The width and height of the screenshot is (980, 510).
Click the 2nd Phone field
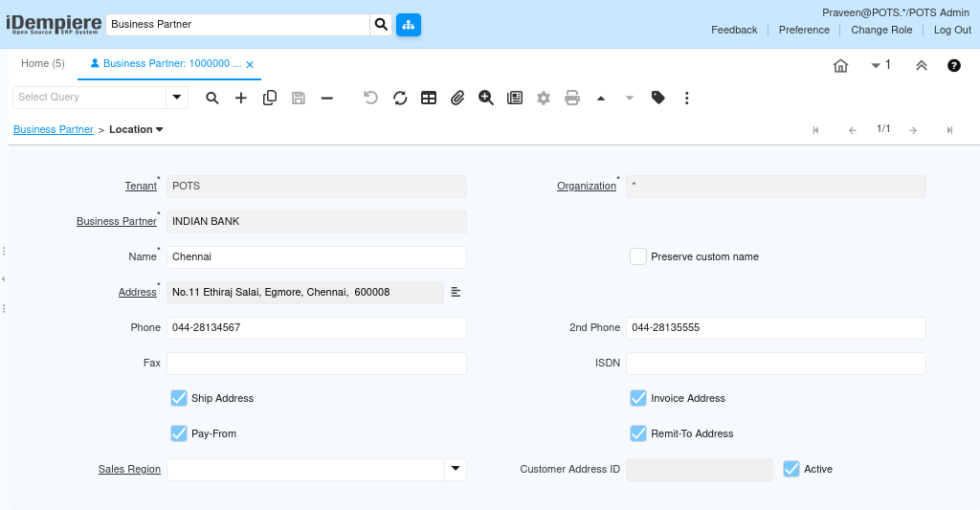click(775, 327)
